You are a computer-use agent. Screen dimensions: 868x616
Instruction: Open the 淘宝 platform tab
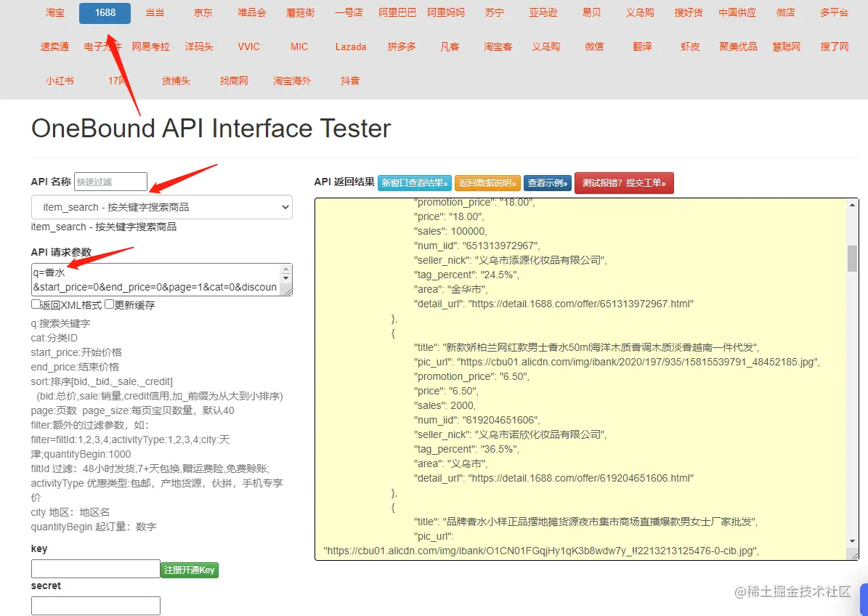point(54,13)
